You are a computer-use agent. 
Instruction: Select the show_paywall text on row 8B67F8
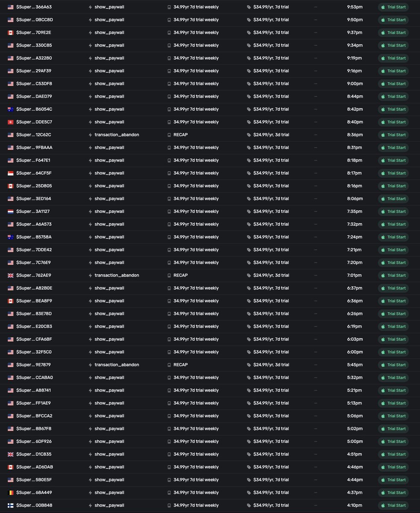(x=109, y=429)
